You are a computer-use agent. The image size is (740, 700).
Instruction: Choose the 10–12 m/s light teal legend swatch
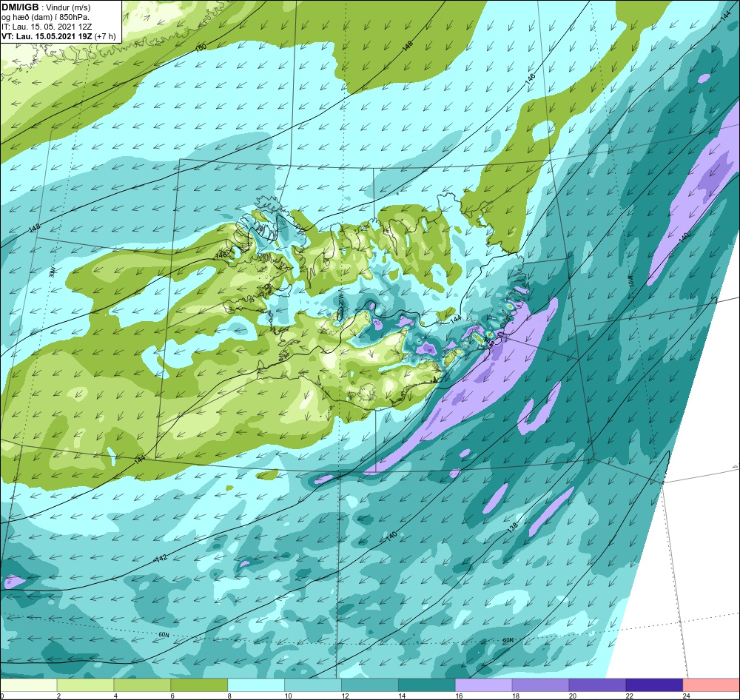313,684
